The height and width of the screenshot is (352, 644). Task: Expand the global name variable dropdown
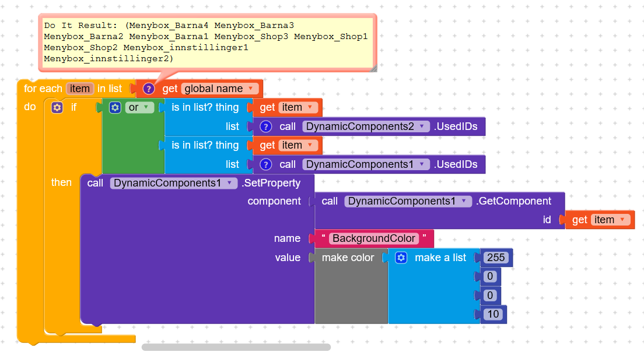pos(250,89)
